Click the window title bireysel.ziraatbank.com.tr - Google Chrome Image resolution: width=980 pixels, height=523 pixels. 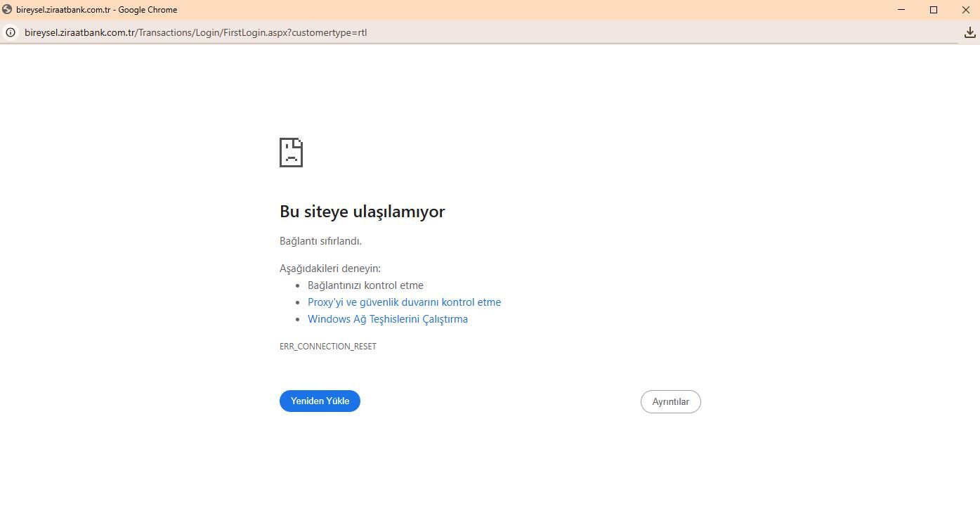96,10
